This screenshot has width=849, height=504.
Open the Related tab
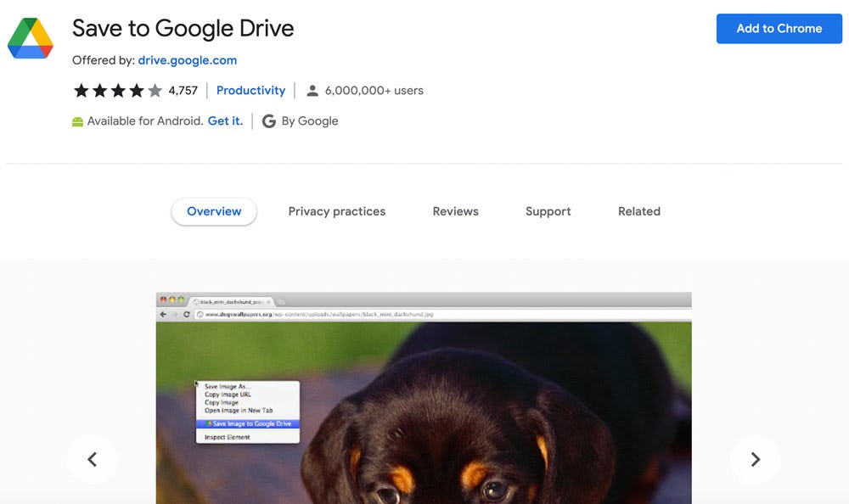tap(638, 211)
